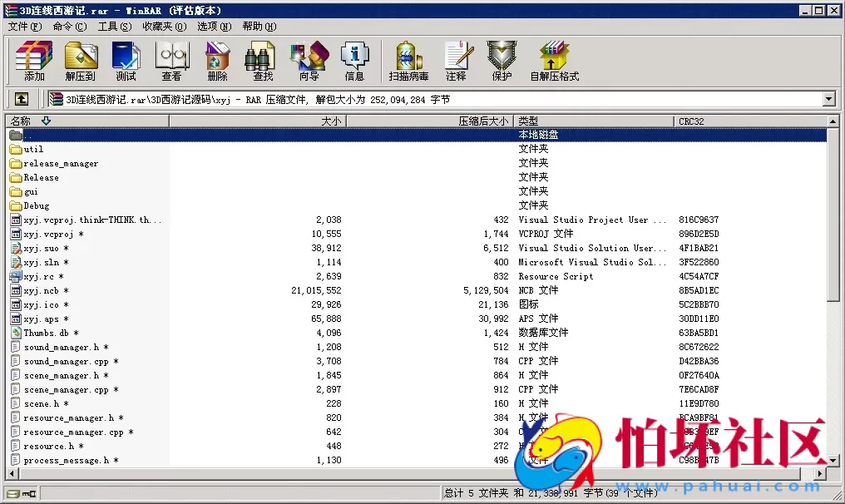This screenshot has width=845, height=504.
Task: Add a 注释 (Comment) to archive
Action: point(458,60)
